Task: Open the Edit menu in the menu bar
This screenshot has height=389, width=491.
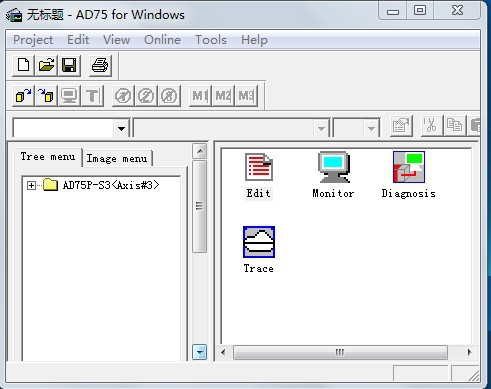Action: click(78, 40)
